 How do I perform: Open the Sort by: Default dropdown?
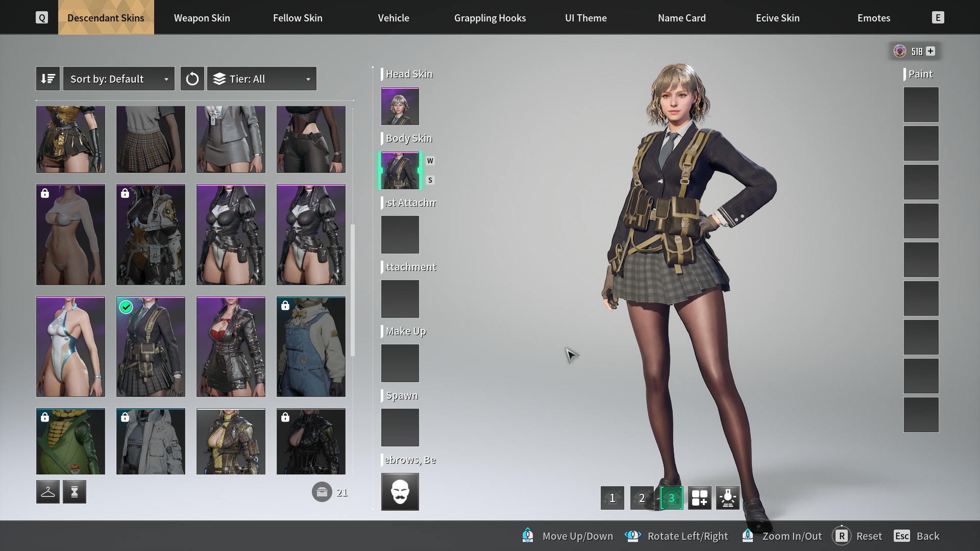point(118,79)
